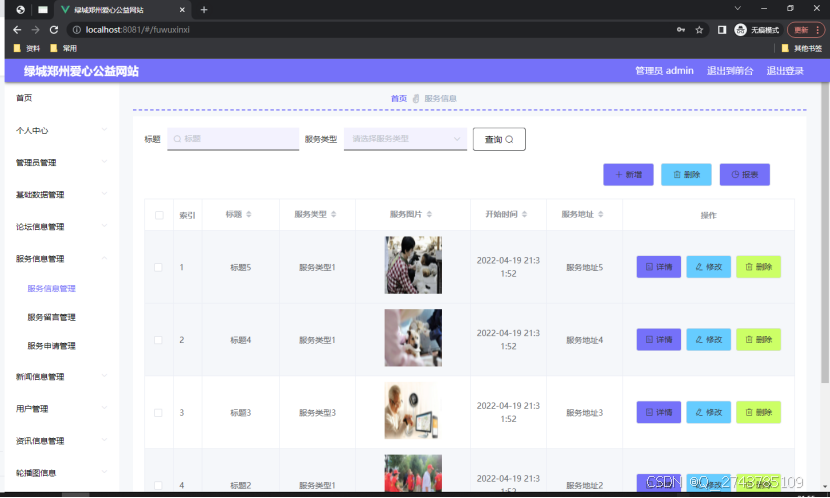View 详情 for row 标题4
The image size is (830, 498).
point(658,339)
